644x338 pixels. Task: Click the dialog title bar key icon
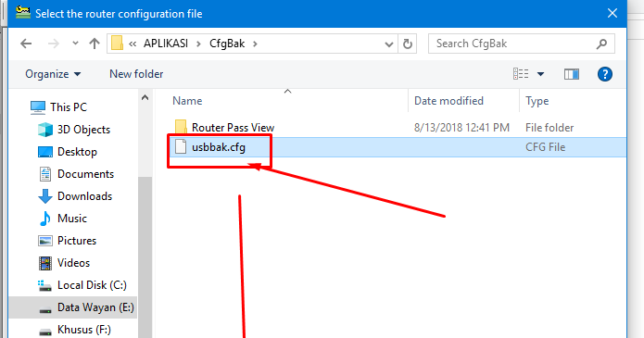click(x=23, y=13)
